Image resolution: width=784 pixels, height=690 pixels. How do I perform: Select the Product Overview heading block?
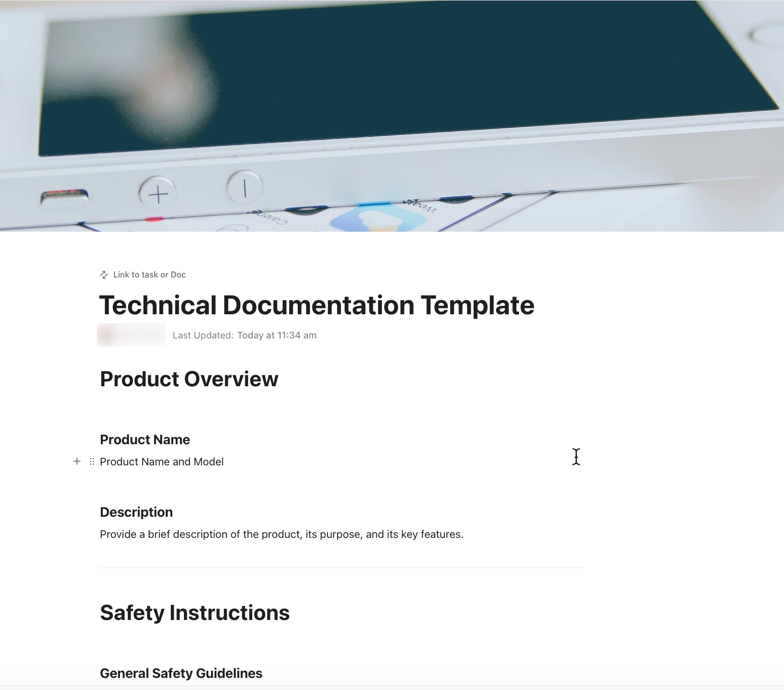(189, 379)
